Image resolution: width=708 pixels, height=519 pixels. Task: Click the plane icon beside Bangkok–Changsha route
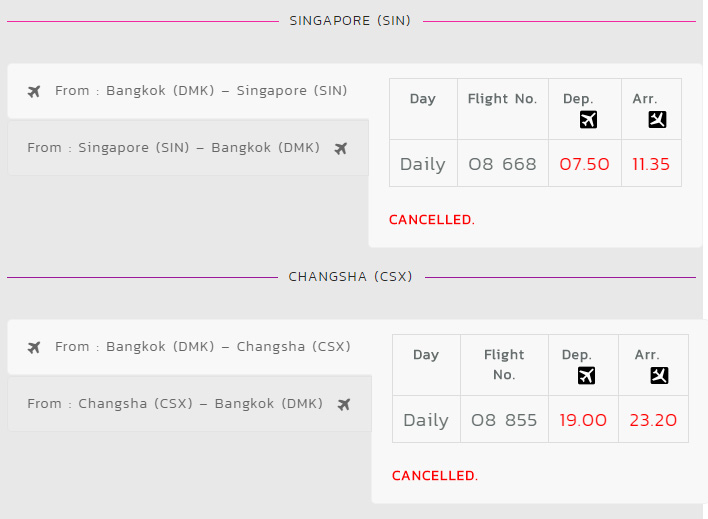click(34, 347)
